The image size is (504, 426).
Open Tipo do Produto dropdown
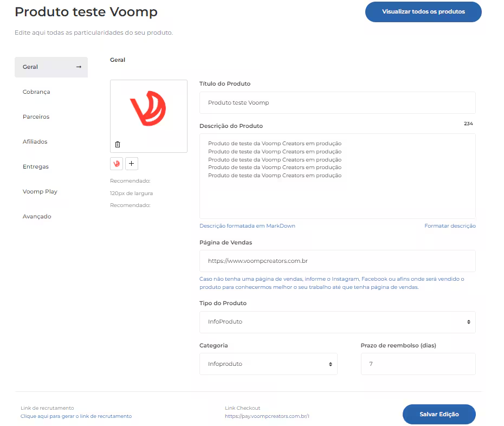[338, 322]
